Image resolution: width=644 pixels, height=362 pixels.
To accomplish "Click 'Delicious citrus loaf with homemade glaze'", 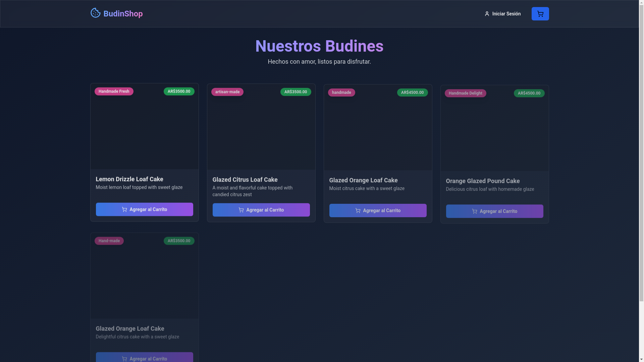I will click(x=490, y=189).
